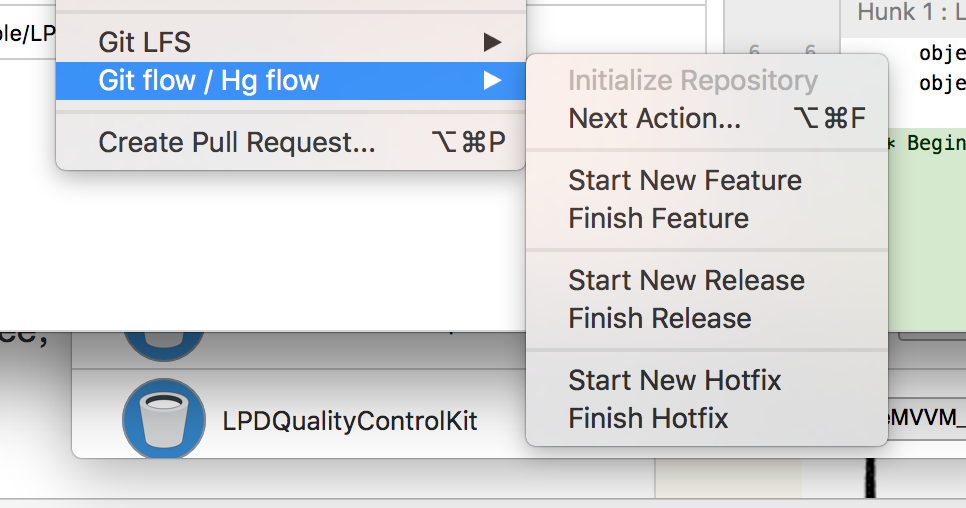
Task: Select the LPDQualityControlKit repository name
Action: point(349,421)
